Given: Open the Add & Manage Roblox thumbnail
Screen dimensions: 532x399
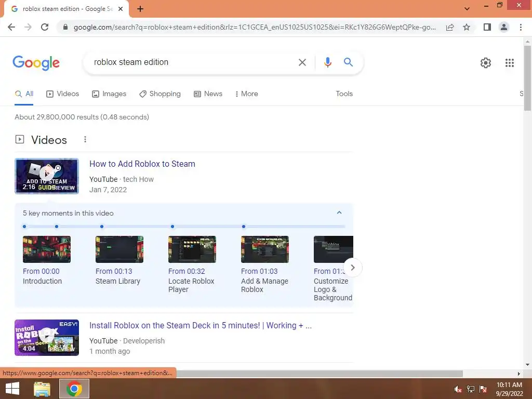Looking at the screenshot, I should tap(264, 249).
